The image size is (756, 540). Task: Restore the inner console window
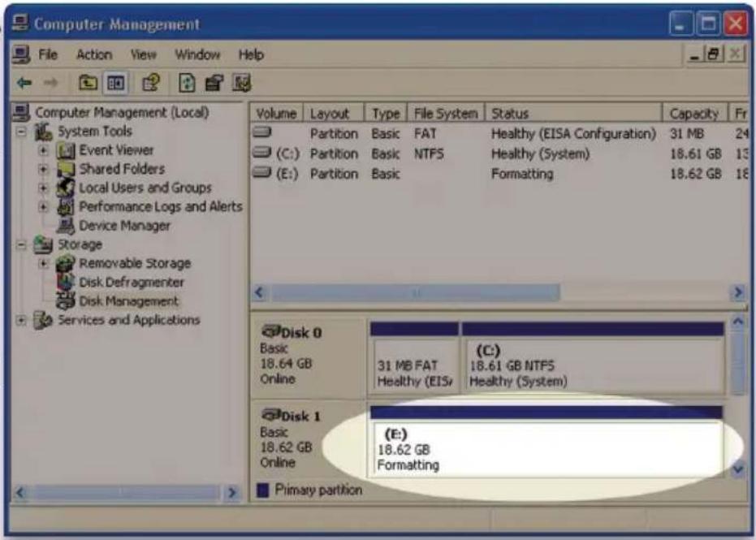point(715,54)
